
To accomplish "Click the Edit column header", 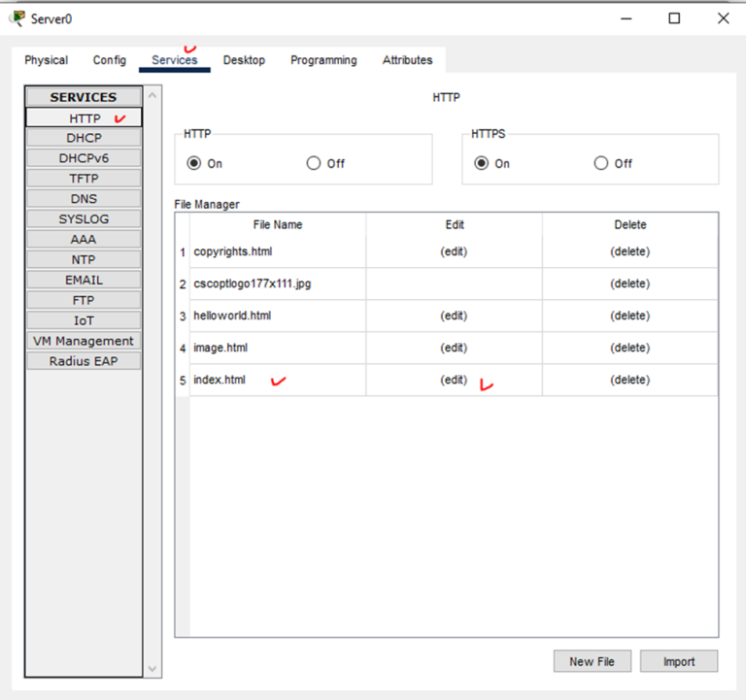I will [455, 224].
